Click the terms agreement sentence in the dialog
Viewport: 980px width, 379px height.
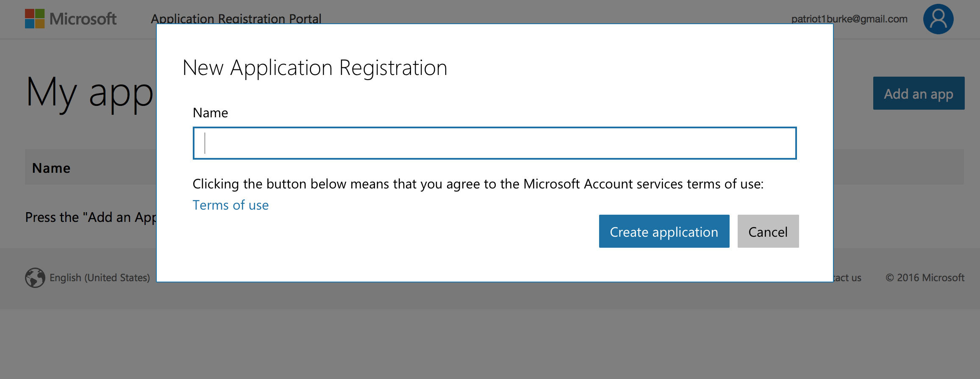478,184
